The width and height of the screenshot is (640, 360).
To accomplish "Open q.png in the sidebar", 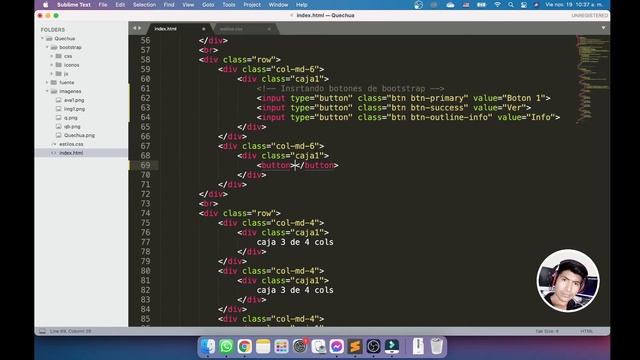I will (71, 118).
